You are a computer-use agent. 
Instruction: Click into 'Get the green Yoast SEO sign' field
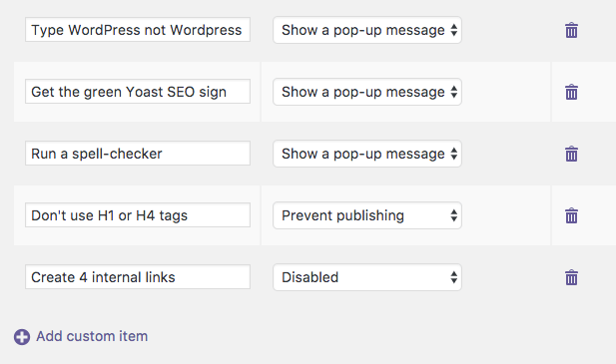[x=138, y=92]
